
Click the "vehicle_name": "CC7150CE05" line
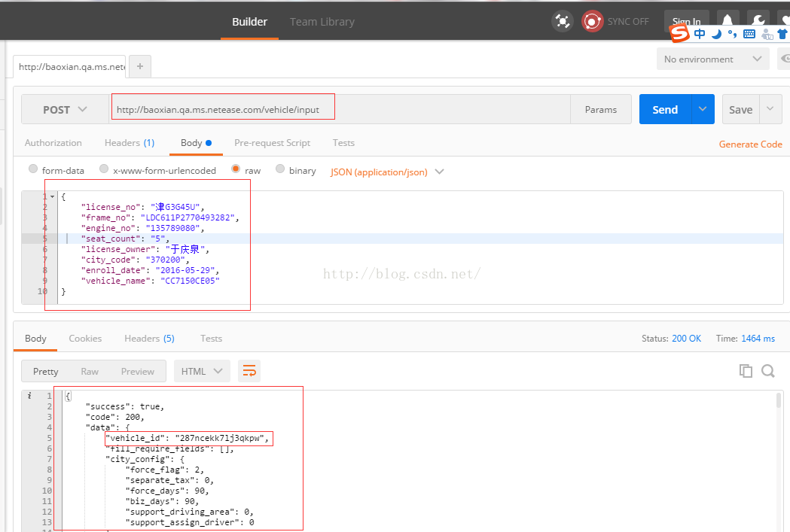[x=150, y=281]
